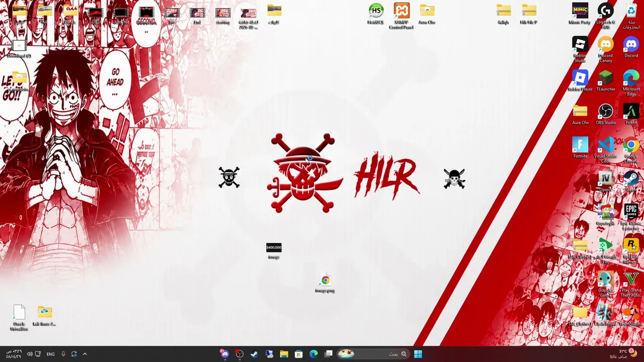Launch Logitech G HUB from desktop
This screenshot has width=644, height=362.
tap(605, 15)
